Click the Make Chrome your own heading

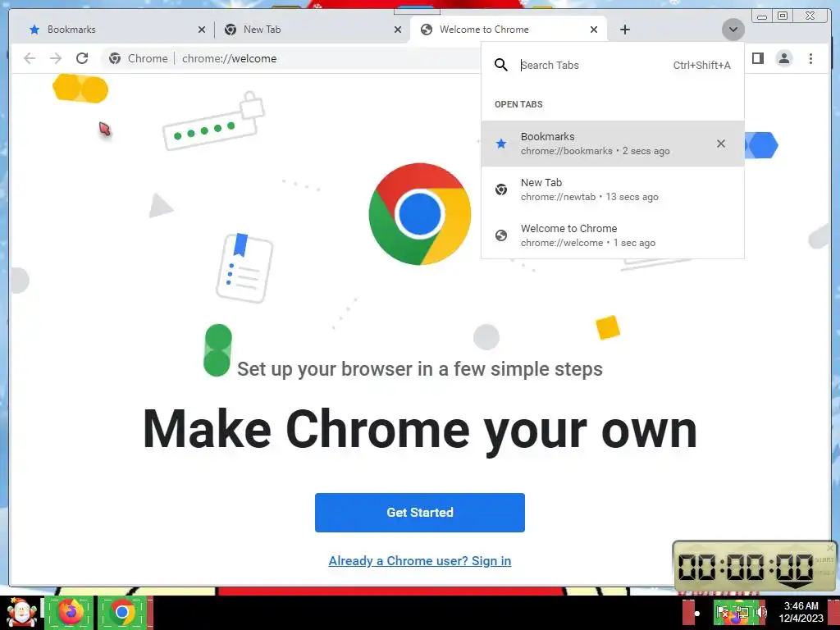(420, 430)
